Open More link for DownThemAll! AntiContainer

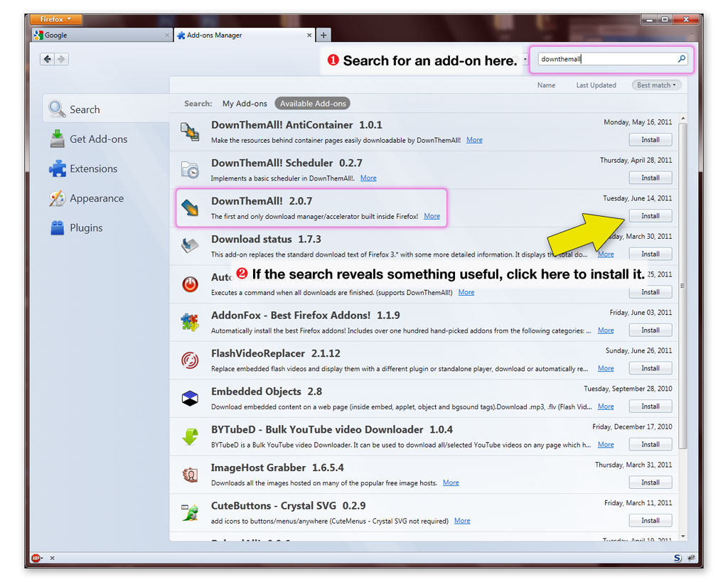point(474,140)
